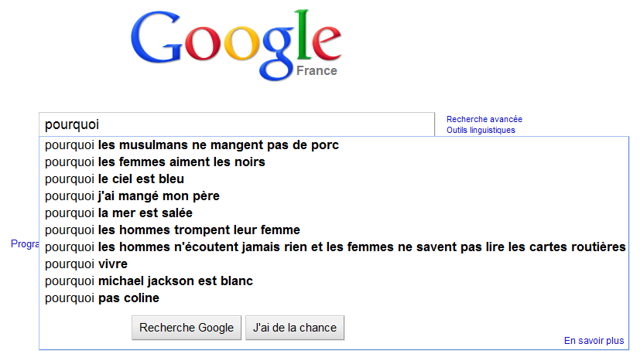
Task: Click the partially hidden 'Progra' link
Action: [25, 244]
